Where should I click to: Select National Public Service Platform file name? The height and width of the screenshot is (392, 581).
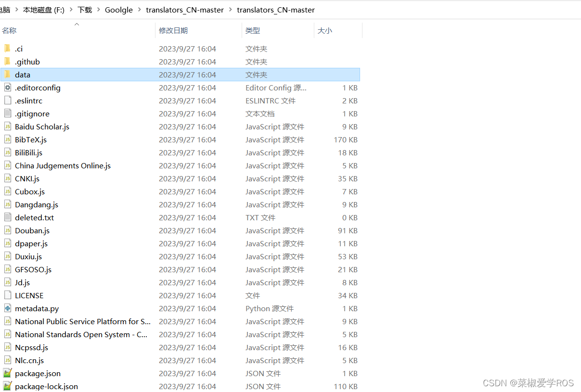click(83, 321)
